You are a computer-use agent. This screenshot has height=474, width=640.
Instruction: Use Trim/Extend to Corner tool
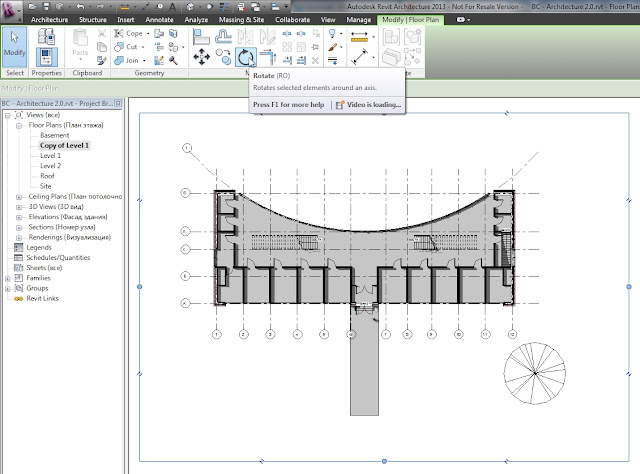click(x=268, y=57)
